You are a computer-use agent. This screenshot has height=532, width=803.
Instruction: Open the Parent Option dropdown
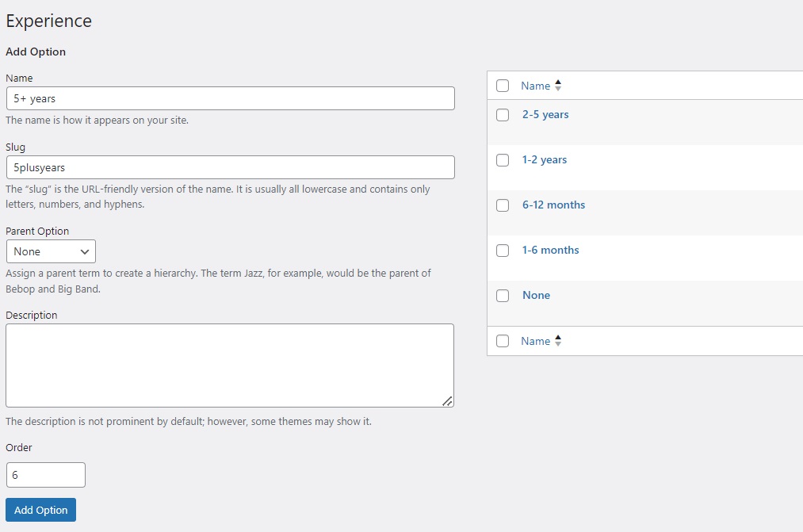pyautogui.click(x=51, y=251)
